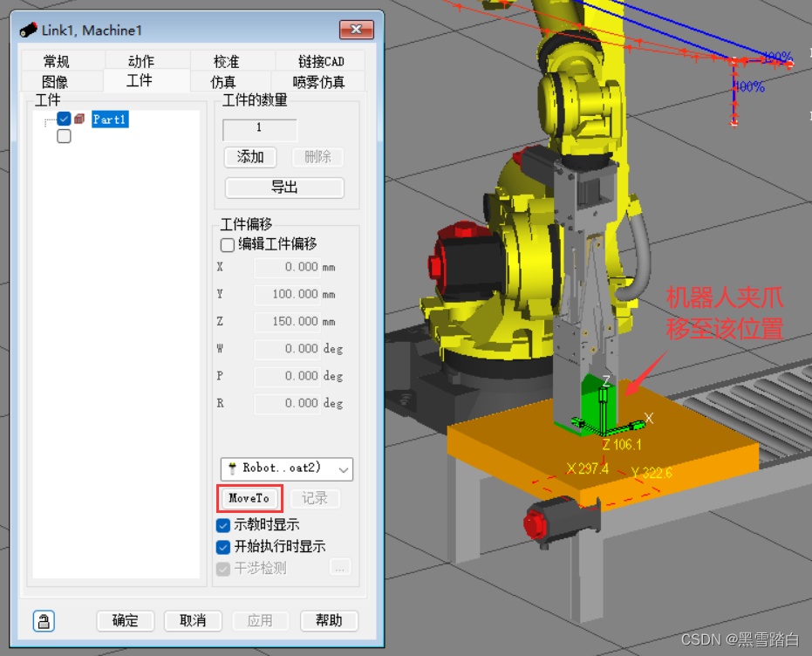Click the Part1 red cube icon in tree
Image resolution: width=812 pixels, height=656 pixels.
(79, 119)
